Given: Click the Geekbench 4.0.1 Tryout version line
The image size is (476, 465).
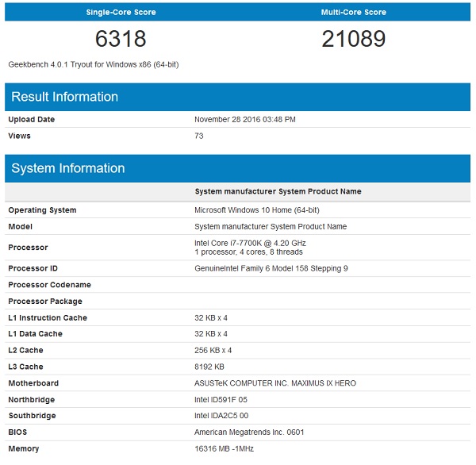Looking at the screenshot, I should (x=94, y=65).
